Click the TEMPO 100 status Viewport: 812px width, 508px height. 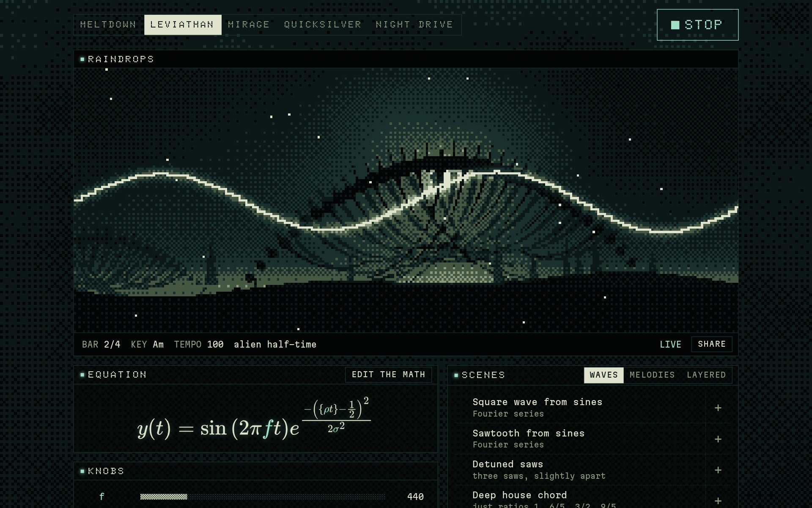(199, 345)
